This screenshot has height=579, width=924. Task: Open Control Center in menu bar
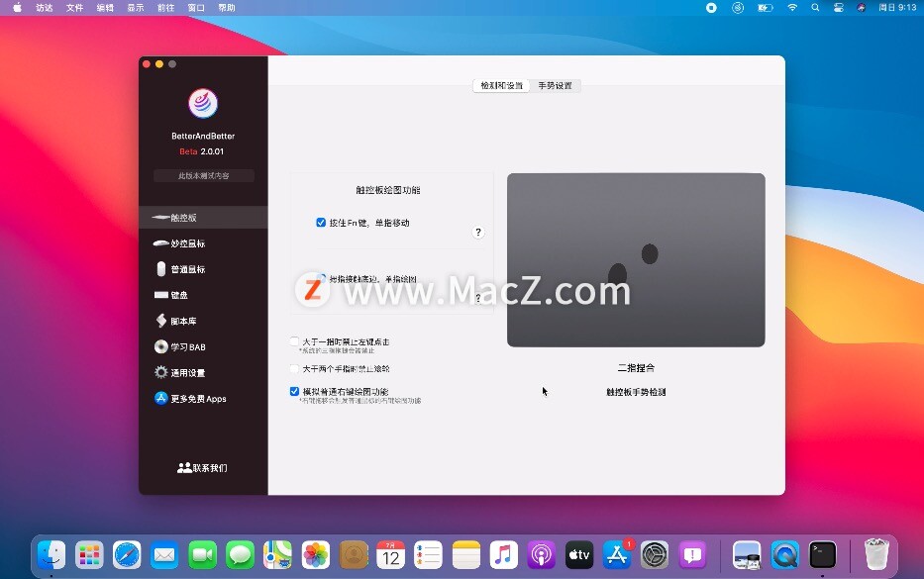(x=839, y=8)
